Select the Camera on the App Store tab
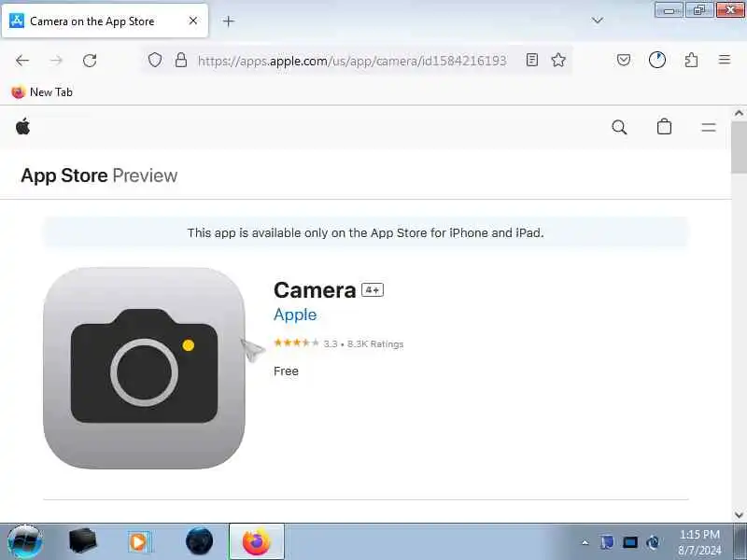Image resolution: width=747 pixels, height=560 pixels. pos(105,21)
